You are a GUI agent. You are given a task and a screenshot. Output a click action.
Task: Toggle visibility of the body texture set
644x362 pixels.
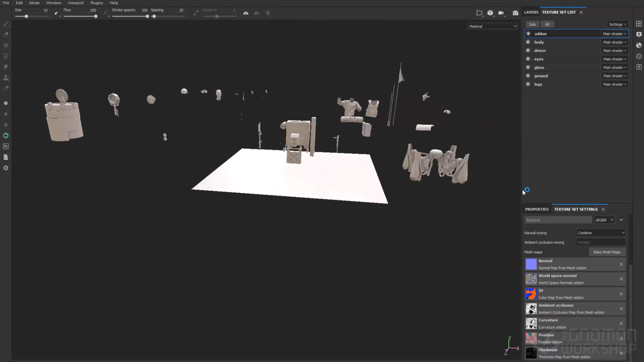tap(528, 42)
